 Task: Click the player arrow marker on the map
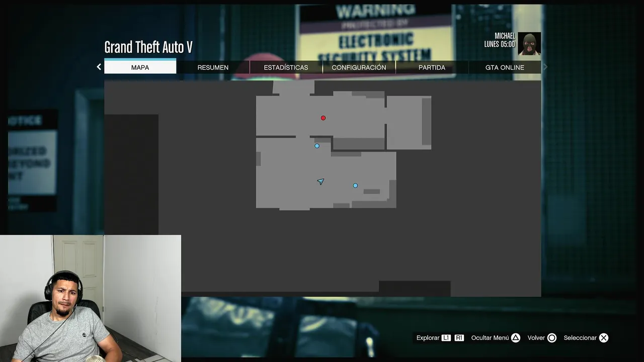[320, 182]
